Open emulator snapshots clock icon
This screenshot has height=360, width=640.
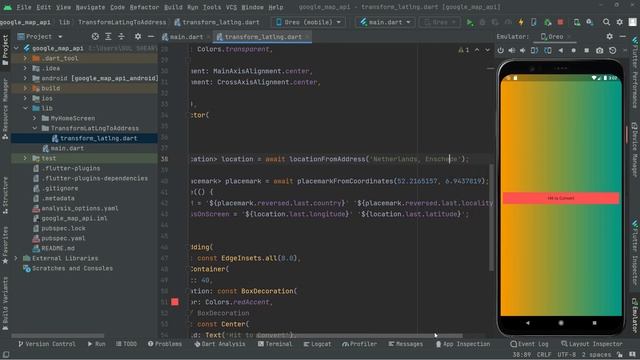tap(613, 50)
